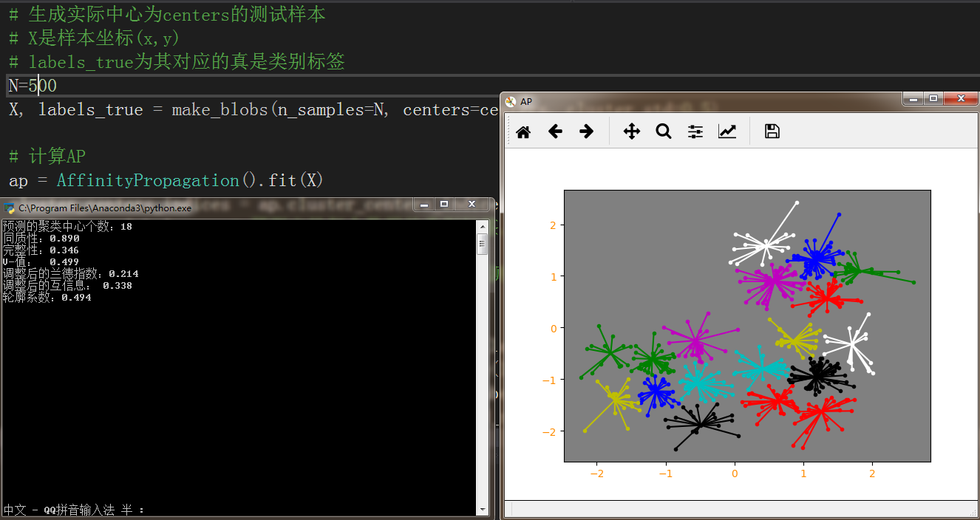Click console scrollbar down arrow
This screenshot has width=980, height=520.
pos(483,509)
